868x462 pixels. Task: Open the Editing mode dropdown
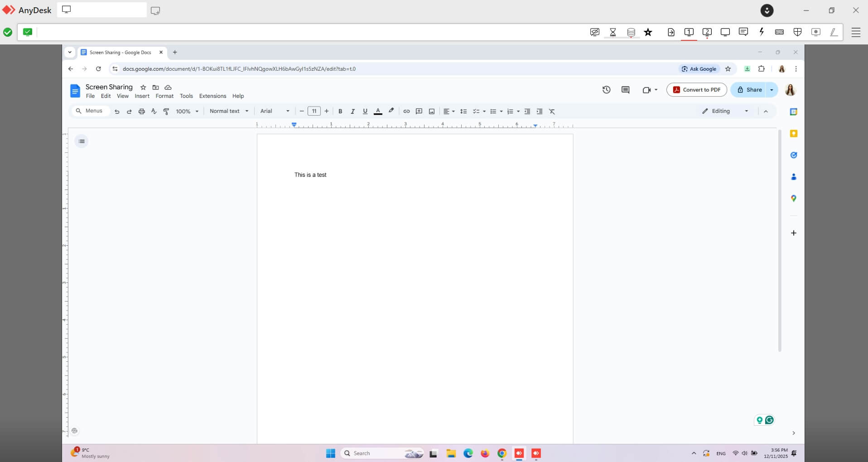(x=724, y=111)
